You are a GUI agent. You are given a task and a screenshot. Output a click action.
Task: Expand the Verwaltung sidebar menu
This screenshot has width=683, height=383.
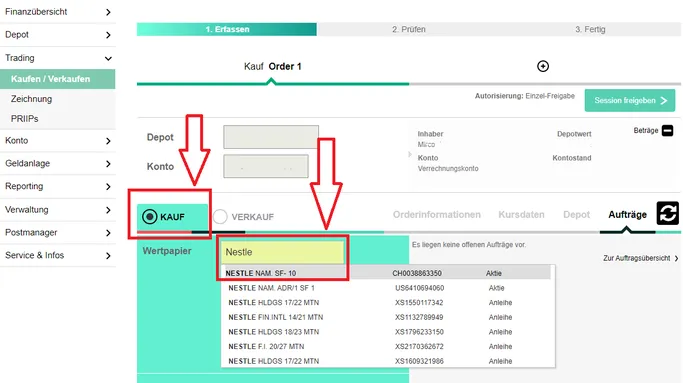(x=58, y=210)
